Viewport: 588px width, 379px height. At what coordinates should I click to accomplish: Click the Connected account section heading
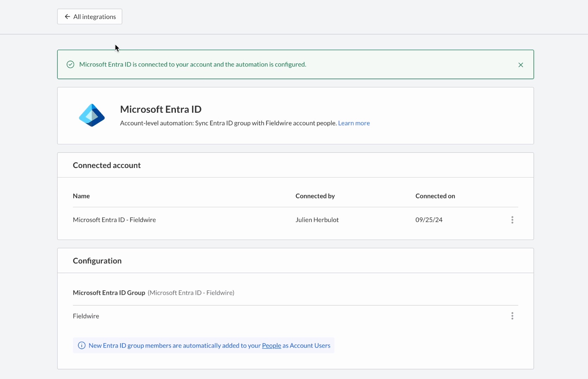coord(107,165)
